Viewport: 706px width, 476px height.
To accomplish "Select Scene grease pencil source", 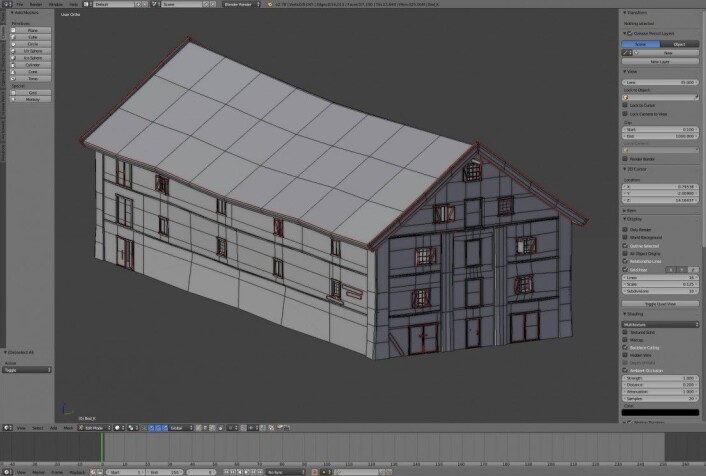I will tap(641, 44).
